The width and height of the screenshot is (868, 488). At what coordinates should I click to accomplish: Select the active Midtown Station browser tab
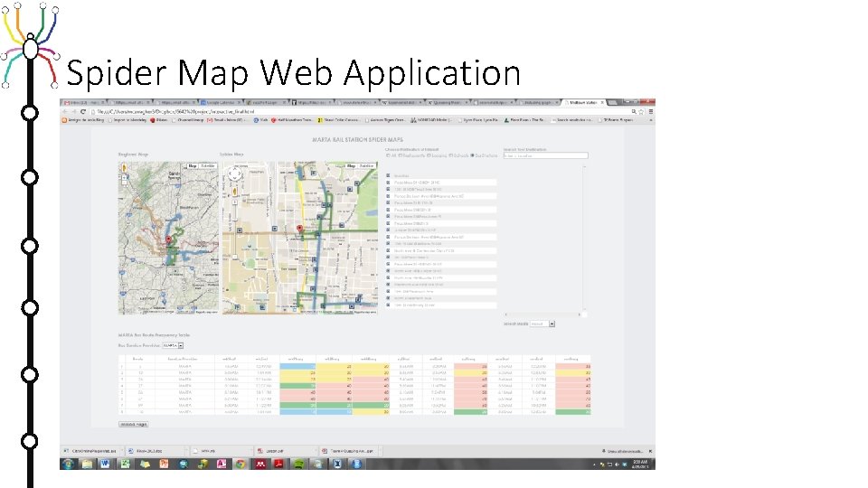click(584, 102)
